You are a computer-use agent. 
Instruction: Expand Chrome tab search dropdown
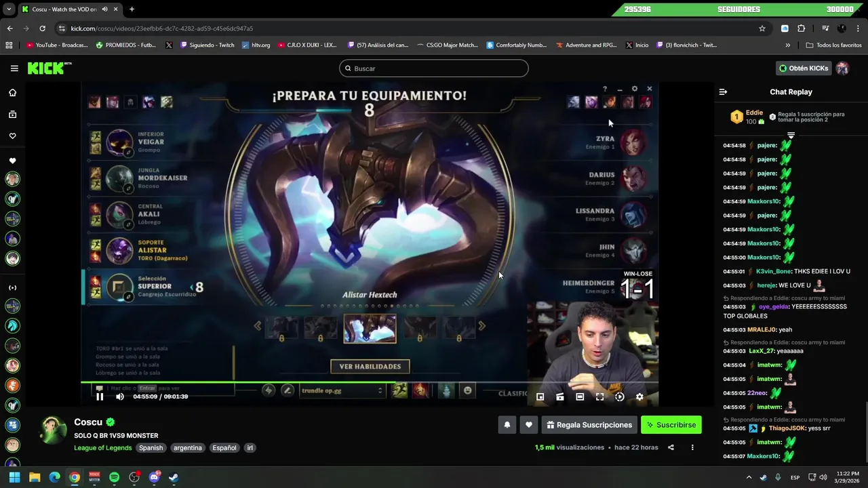[8, 9]
